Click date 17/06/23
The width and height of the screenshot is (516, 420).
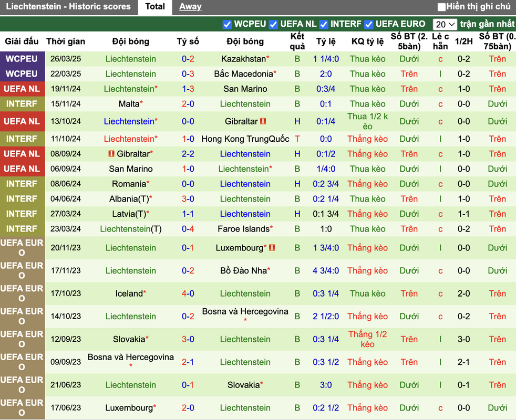tap(66, 407)
